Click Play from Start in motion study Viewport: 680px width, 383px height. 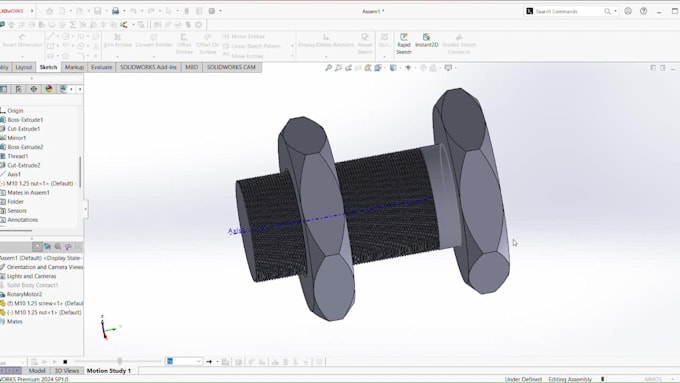coord(45,361)
